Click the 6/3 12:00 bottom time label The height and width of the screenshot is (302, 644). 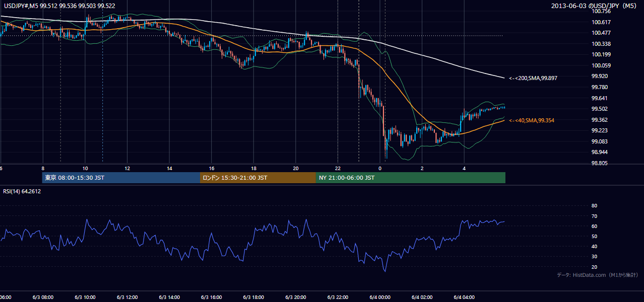pos(127,297)
